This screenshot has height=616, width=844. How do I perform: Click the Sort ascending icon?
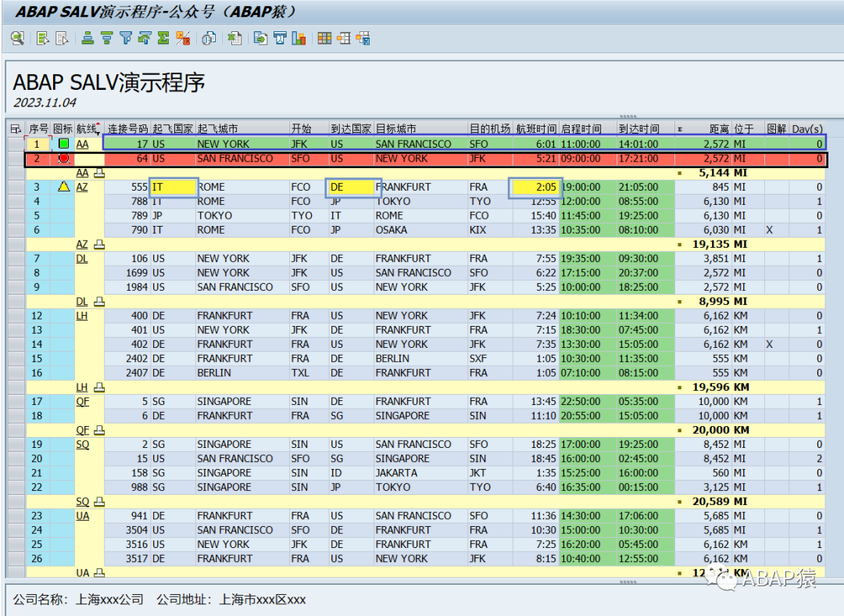(x=88, y=38)
